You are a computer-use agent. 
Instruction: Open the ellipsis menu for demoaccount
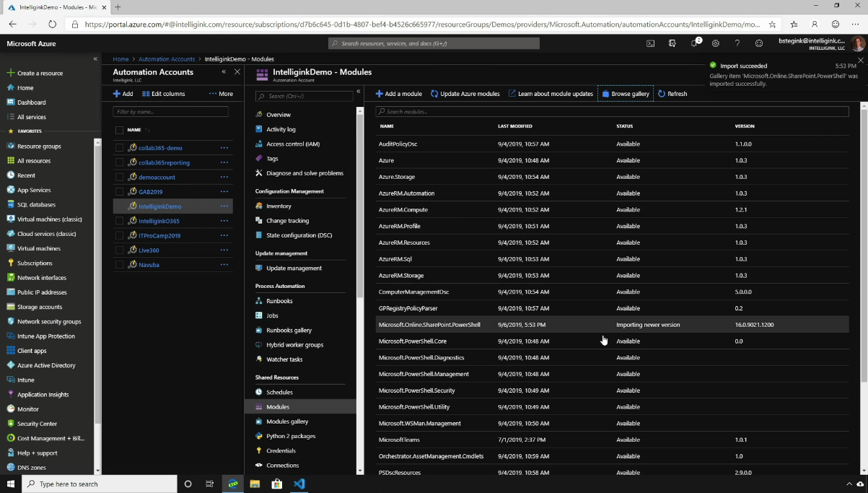(224, 177)
